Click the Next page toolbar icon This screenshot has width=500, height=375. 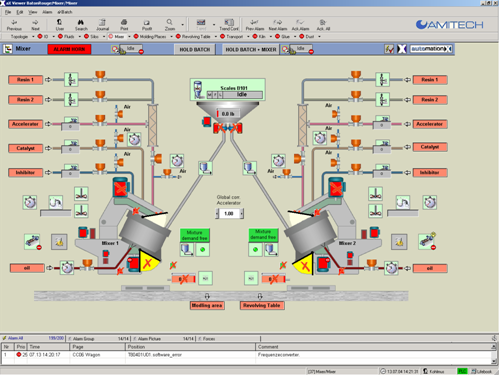(35, 25)
